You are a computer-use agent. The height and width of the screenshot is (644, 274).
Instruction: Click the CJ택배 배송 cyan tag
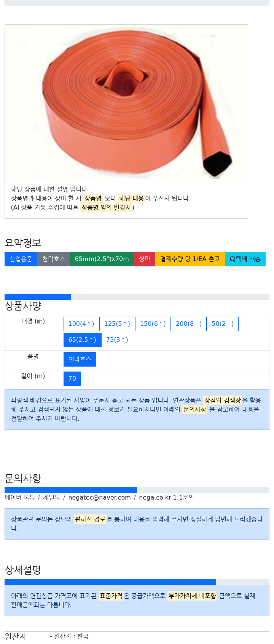coord(245,259)
